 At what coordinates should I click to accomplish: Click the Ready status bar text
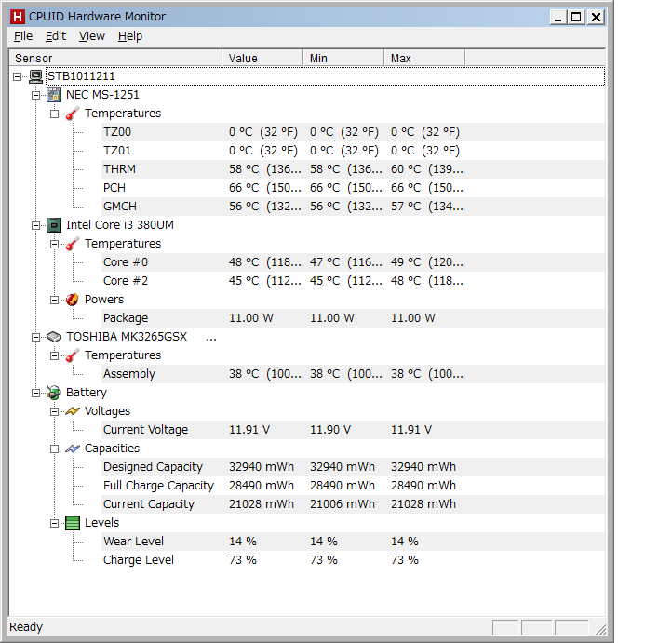[x=26, y=627]
